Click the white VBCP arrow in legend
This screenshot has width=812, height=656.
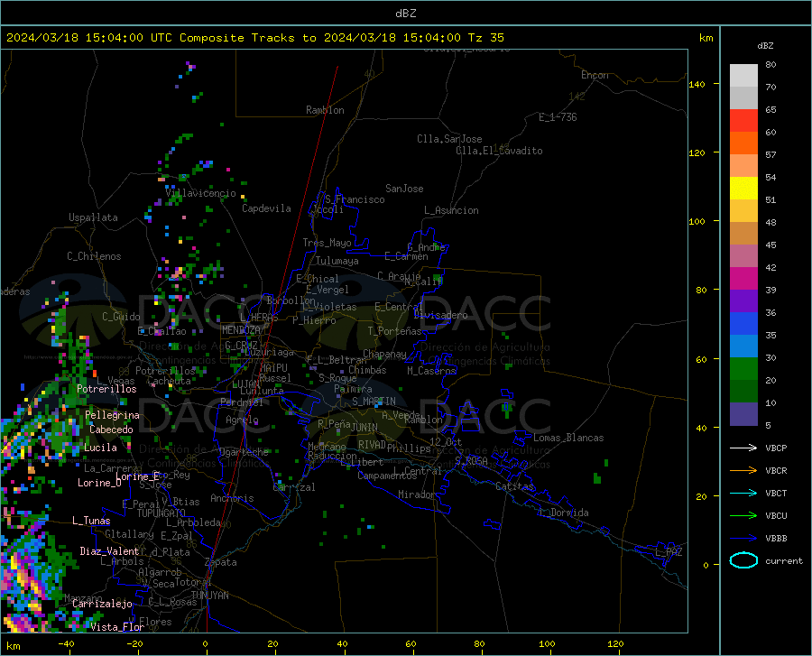[x=743, y=448]
